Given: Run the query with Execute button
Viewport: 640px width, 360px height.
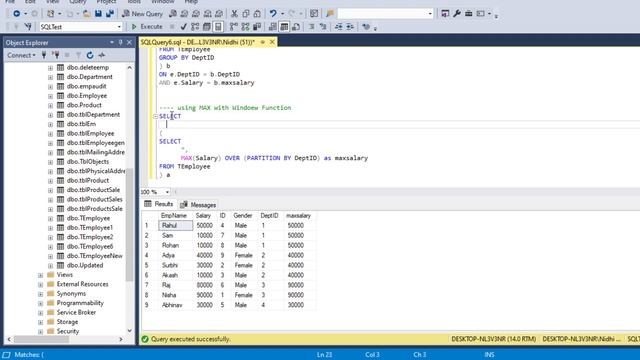Looking at the screenshot, I should click(147, 27).
